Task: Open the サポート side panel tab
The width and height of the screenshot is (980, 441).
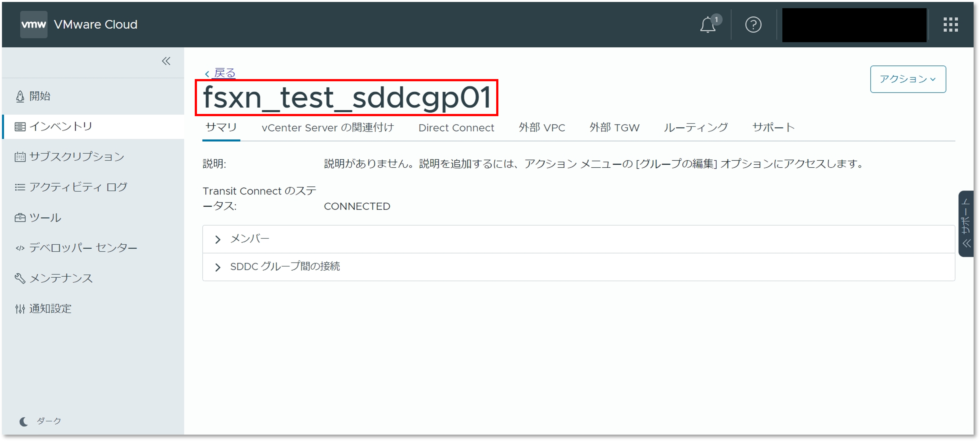Action: point(966,224)
